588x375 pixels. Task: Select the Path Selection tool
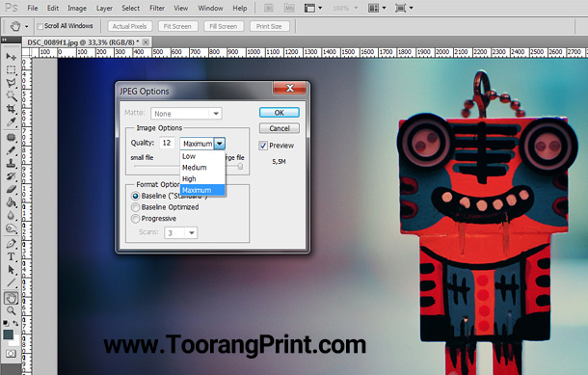tap(11, 270)
